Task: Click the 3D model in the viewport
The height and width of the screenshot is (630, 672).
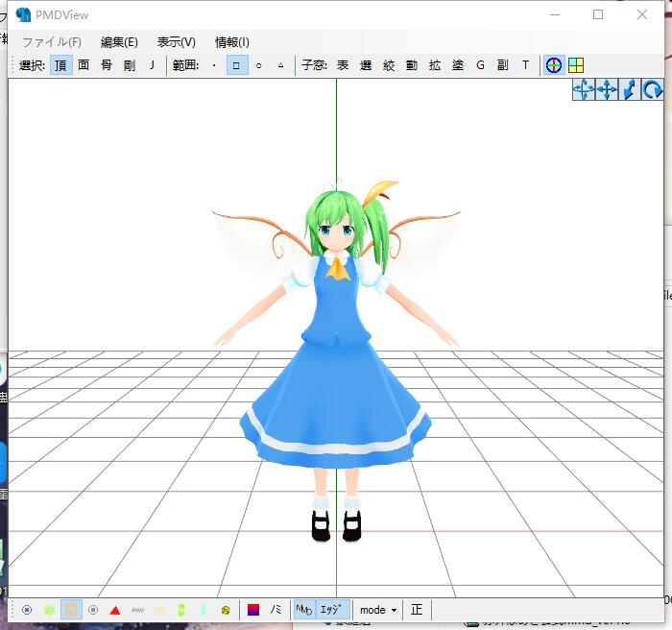Action: click(x=336, y=360)
